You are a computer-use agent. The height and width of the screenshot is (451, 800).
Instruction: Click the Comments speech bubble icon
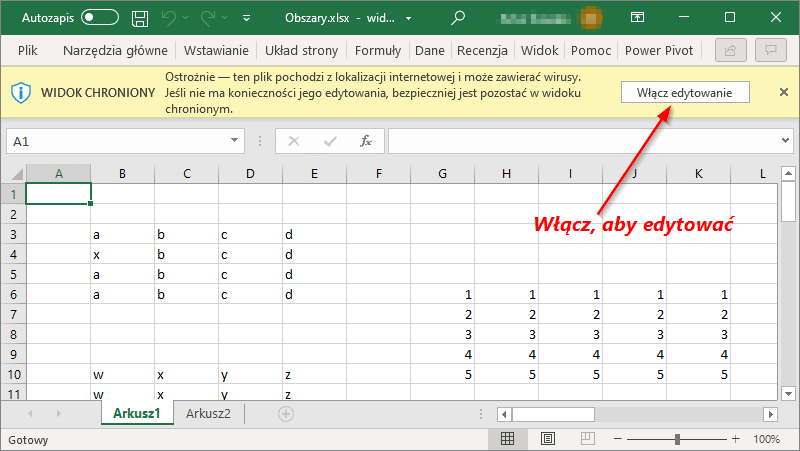pos(771,50)
